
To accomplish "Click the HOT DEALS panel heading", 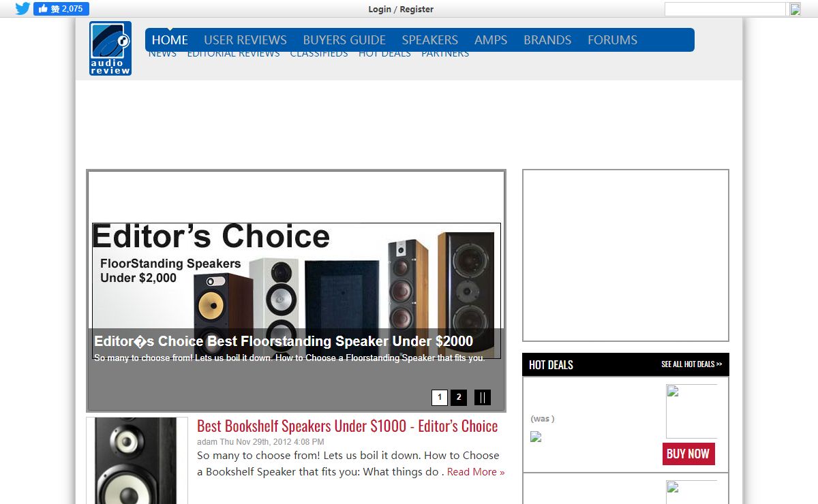I will coord(551,364).
